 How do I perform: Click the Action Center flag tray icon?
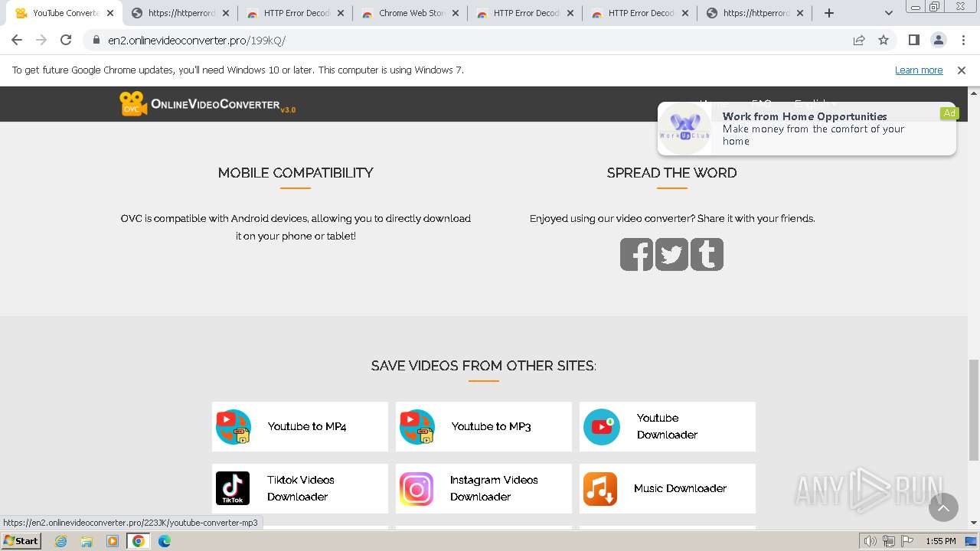click(907, 541)
